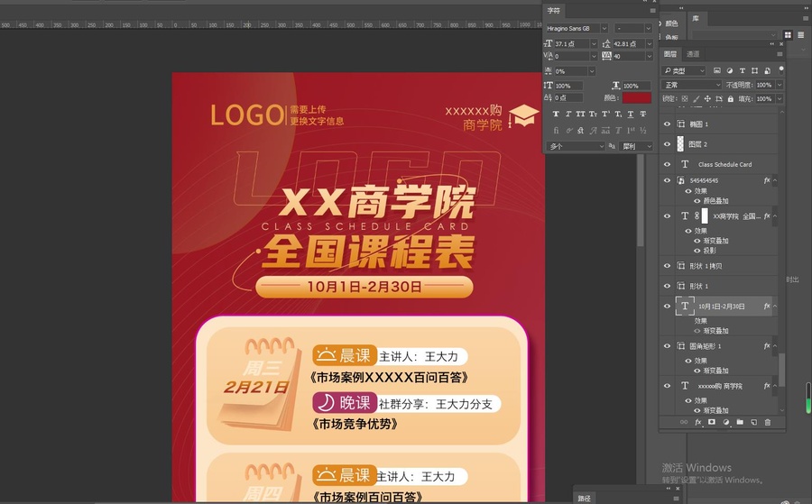Viewport: 812px width, 504px height.
Task: Click the Layers panel scrollbar
Action: pyautogui.click(x=782, y=370)
